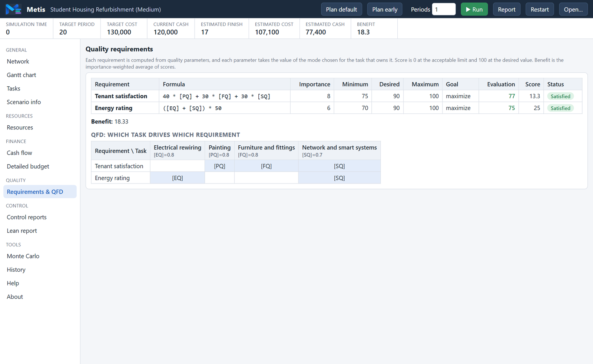The height and width of the screenshot is (364, 593).
Task: Restart the simulation
Action: [x=540, y=9]
